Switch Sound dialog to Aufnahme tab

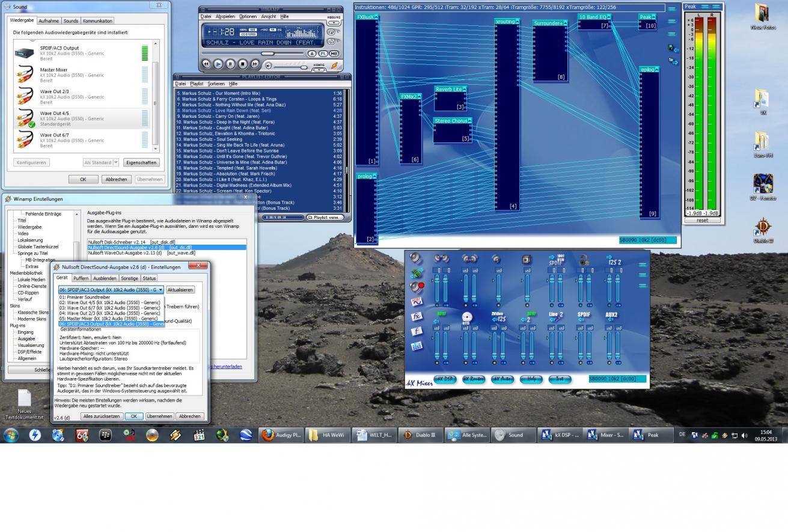[49, 20]
